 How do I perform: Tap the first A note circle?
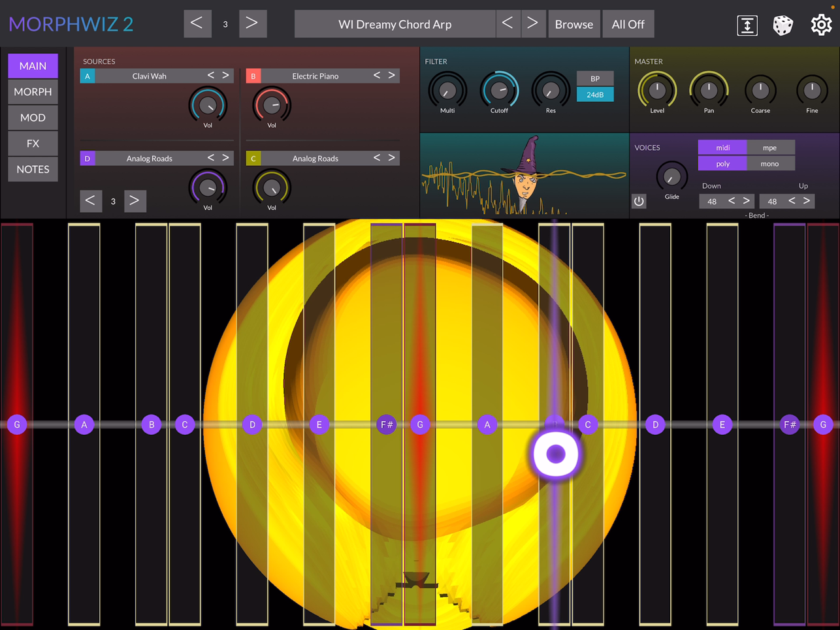(84, 425)
